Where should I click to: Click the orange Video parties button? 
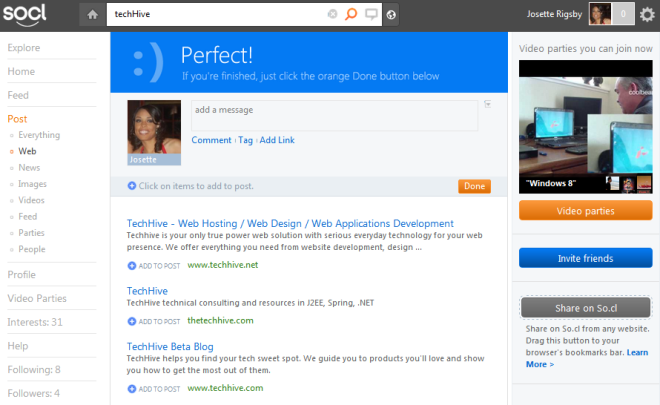[585, 210]
